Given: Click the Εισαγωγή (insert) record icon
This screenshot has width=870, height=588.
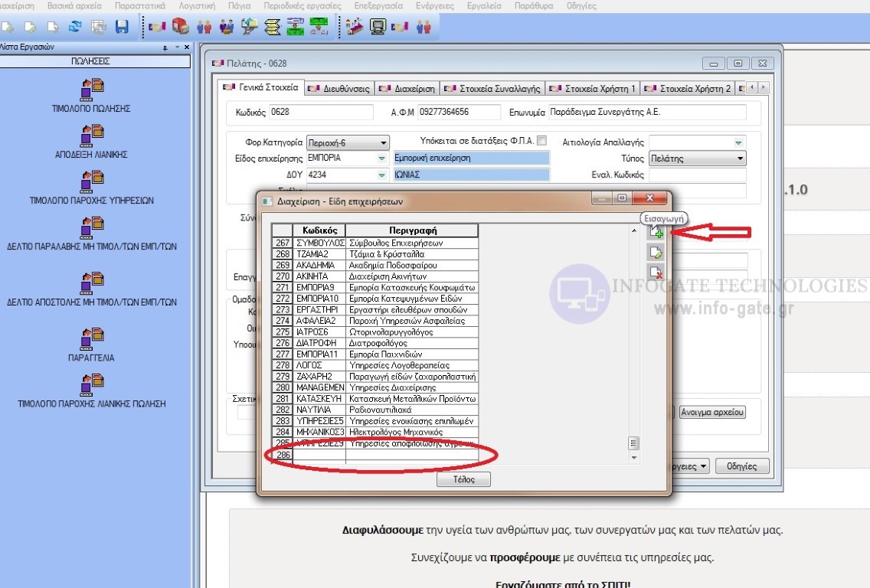Looking at the screenshot, I should click(x=656, y=233).
